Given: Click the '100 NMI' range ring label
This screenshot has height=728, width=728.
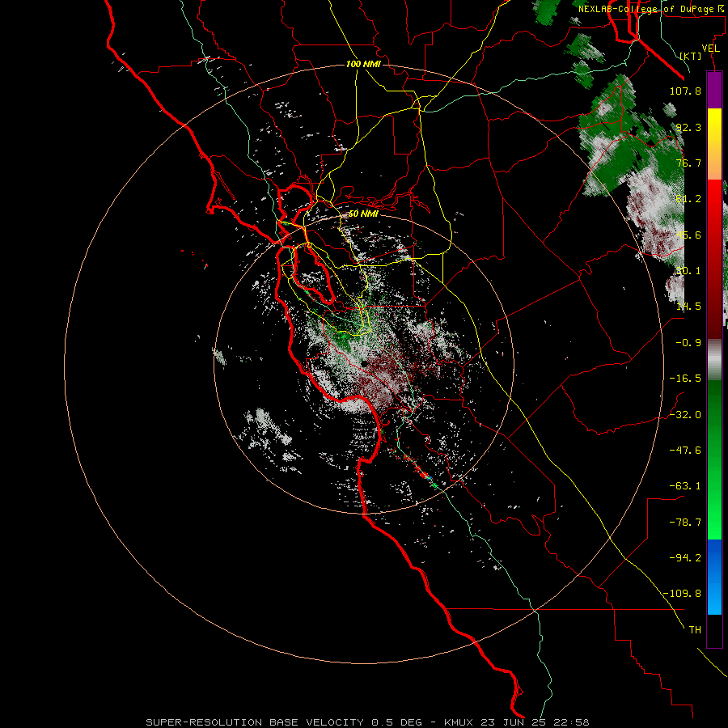Looking at the screenshot, I should pyautogui.click(x=363, y=64).
